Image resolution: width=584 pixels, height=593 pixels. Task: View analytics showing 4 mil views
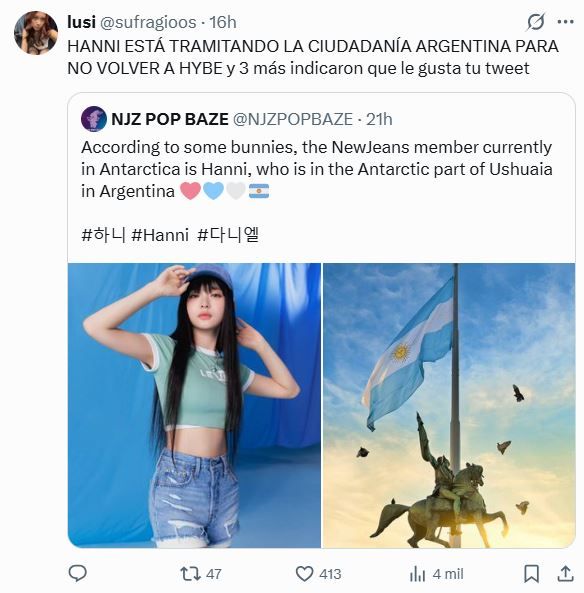coord(436,574)
